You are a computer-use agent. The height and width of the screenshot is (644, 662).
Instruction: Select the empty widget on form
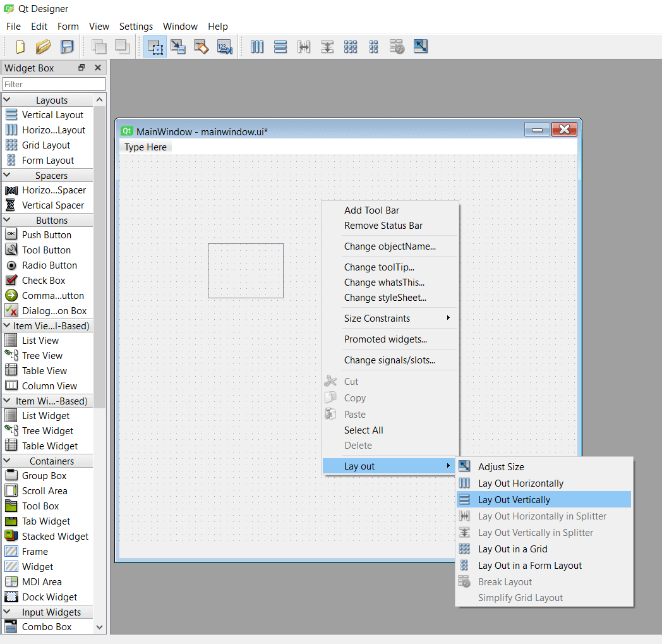pos(246,270)
